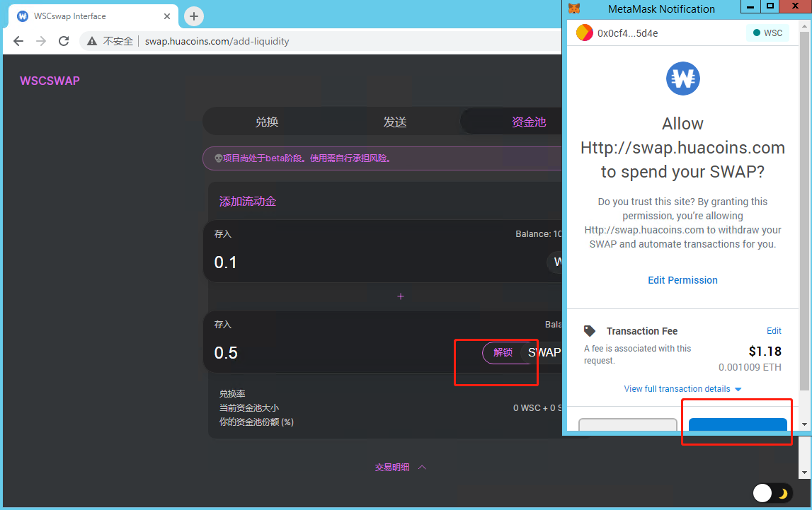Edit the 0.1 deposit amount field
Viewport: 812px width, 510px height.
pos(225,262)
